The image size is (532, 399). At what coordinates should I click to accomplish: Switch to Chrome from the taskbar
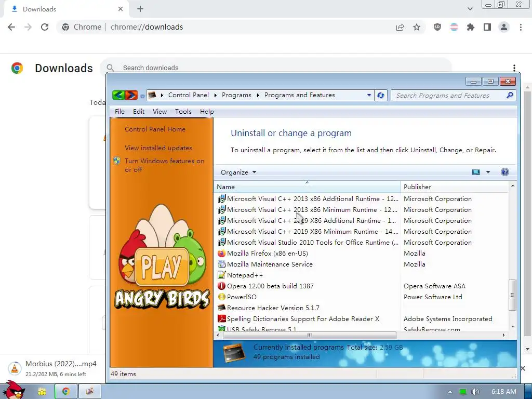(x=66, y=392)
